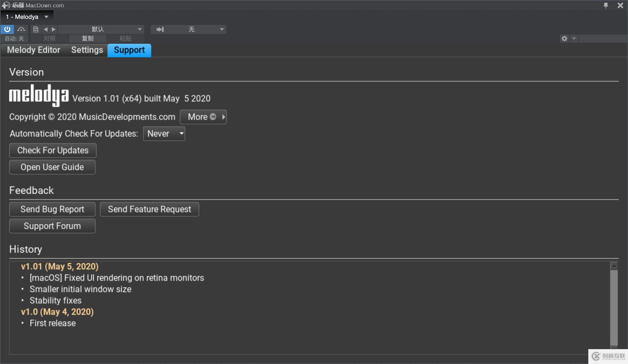Click Copyright © 2020 MusicDevelopments.com text
628x364 pixels.
pyautogui.click(x=92, y=117)
